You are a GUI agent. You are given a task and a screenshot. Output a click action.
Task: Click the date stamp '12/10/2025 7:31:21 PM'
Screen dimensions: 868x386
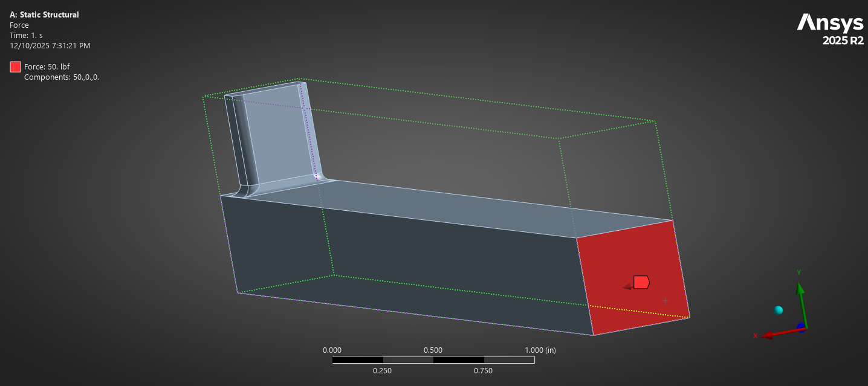[x=50, y=45]
